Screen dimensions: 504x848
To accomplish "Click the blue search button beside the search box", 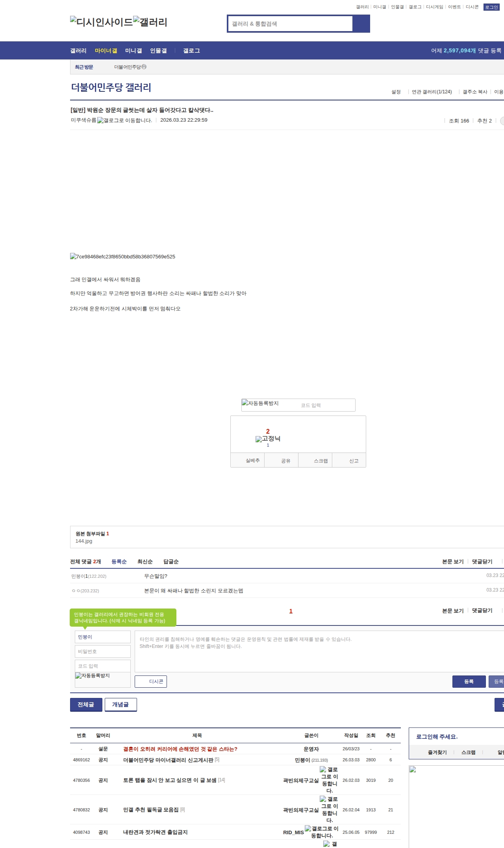I will point(361,24).
